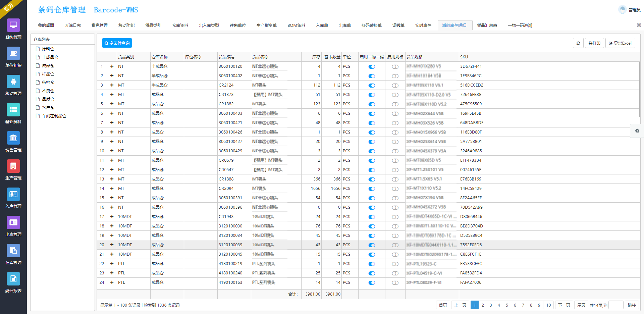644x314 pixels.
Task: Switch to the 我的桌面 tab
Action: tap(46, 25)
